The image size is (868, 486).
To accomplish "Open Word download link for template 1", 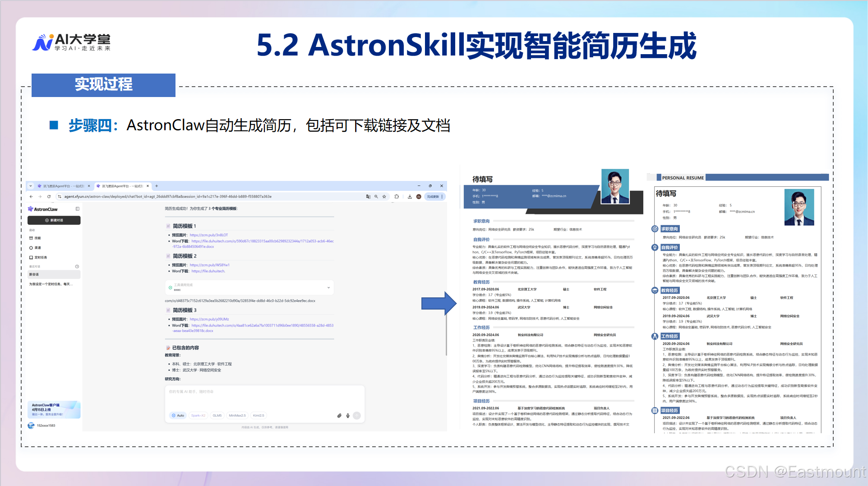I will [253, 244].
